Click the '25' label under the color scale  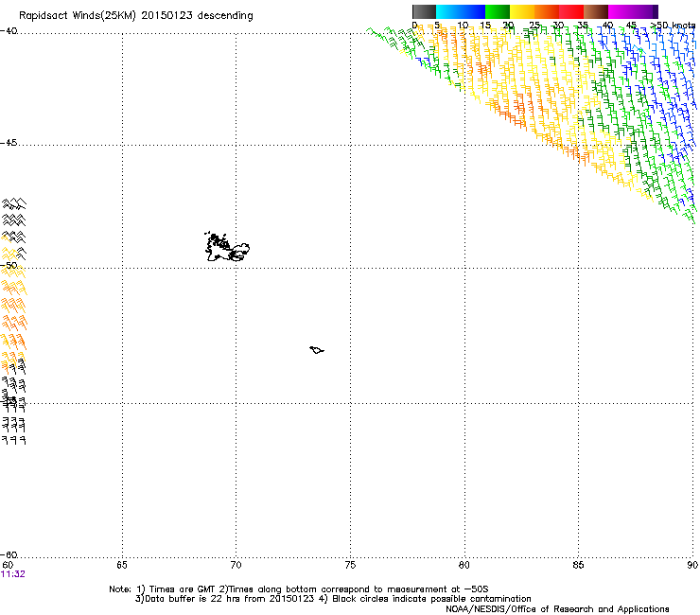coord(534,26)
